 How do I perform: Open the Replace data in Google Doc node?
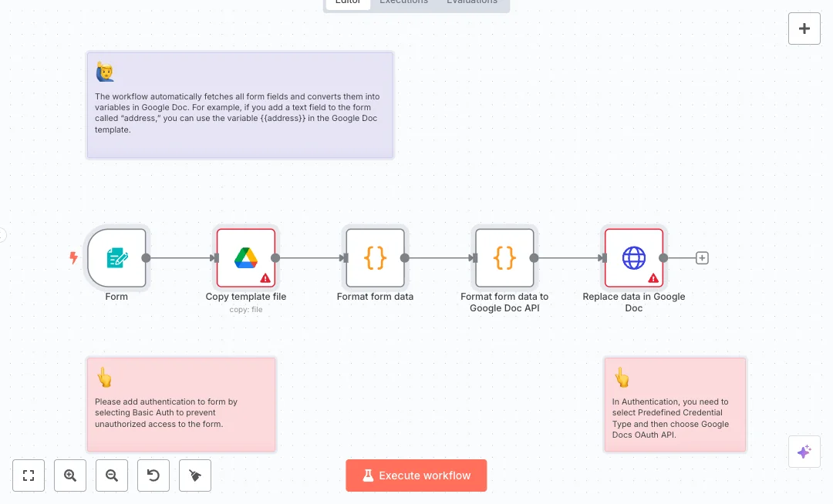[633, 258]
